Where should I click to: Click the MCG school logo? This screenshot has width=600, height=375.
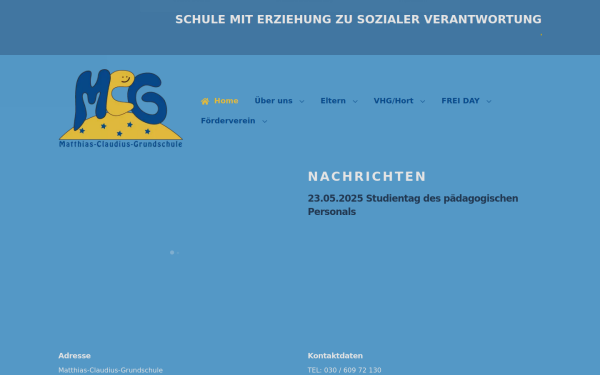[x=121, y=108]
